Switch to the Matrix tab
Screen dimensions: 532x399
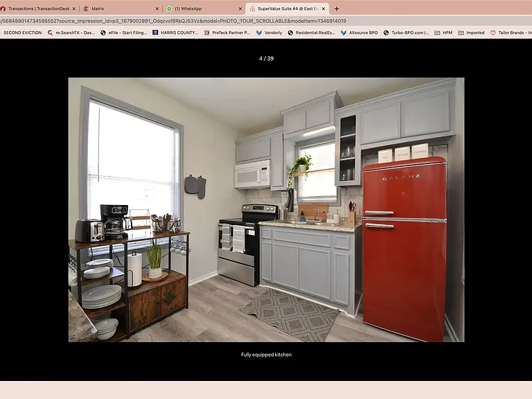(x=121, y=9)
